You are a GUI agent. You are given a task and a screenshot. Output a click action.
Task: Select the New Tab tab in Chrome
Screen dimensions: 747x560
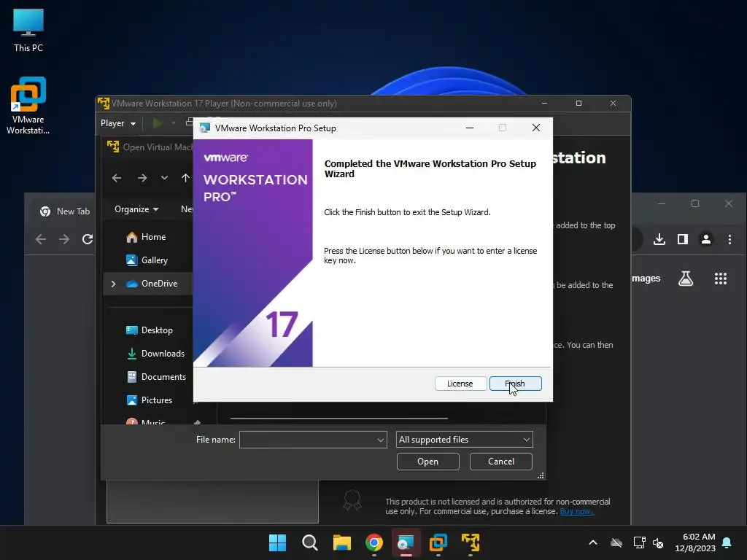tap(66, 211)
